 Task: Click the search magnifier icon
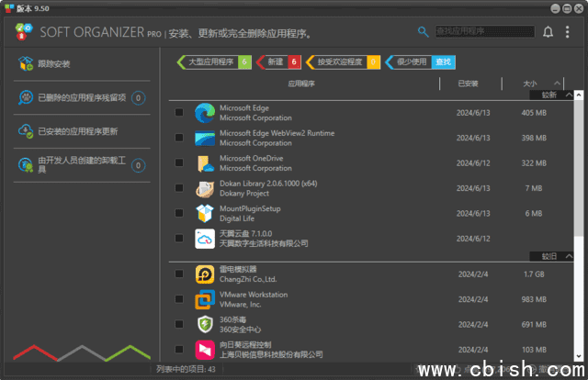423,31
